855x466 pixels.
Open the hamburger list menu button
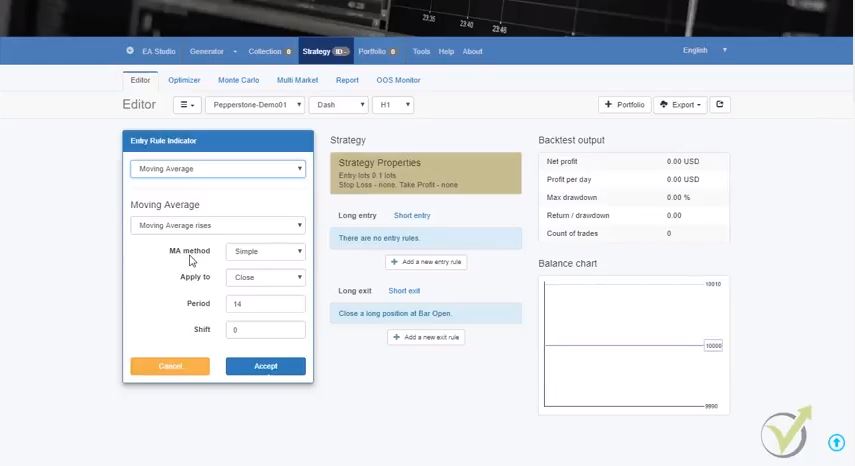(x=187, y=105)
